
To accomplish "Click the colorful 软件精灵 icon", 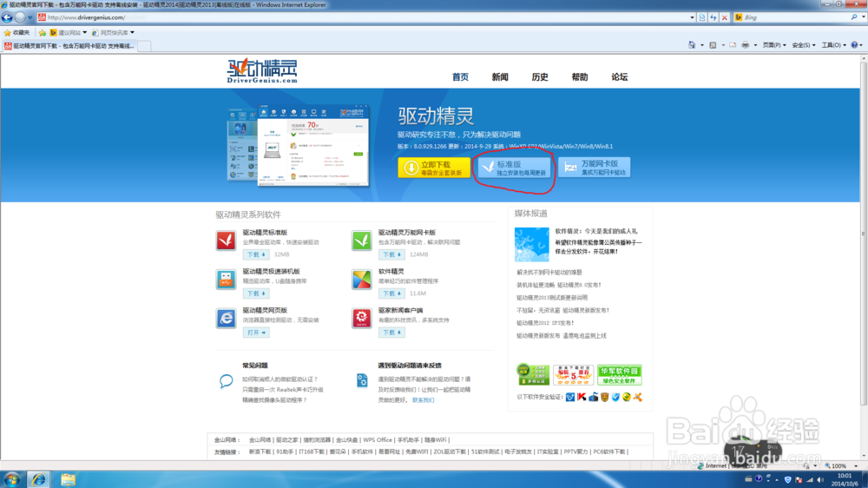I will pos(361,280).
